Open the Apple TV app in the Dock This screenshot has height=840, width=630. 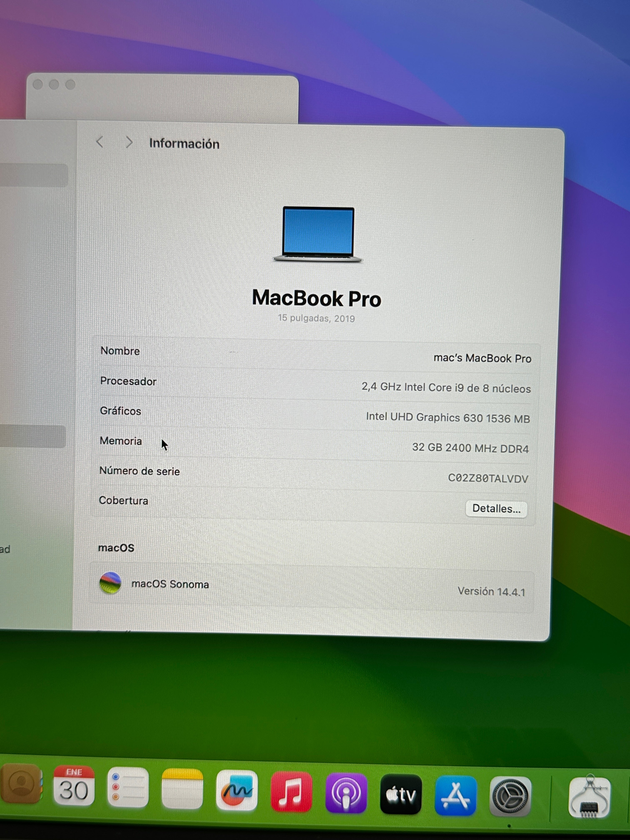[x=401, y=794]
